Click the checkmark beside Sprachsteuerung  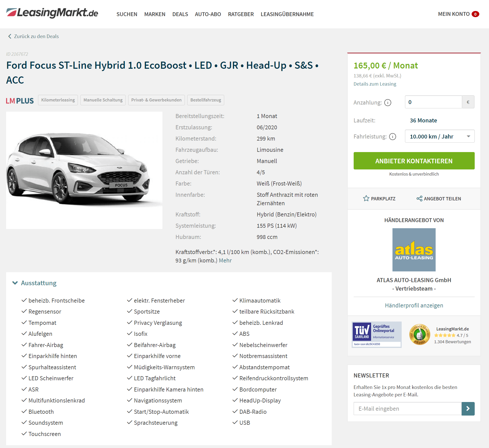(130, 422)
